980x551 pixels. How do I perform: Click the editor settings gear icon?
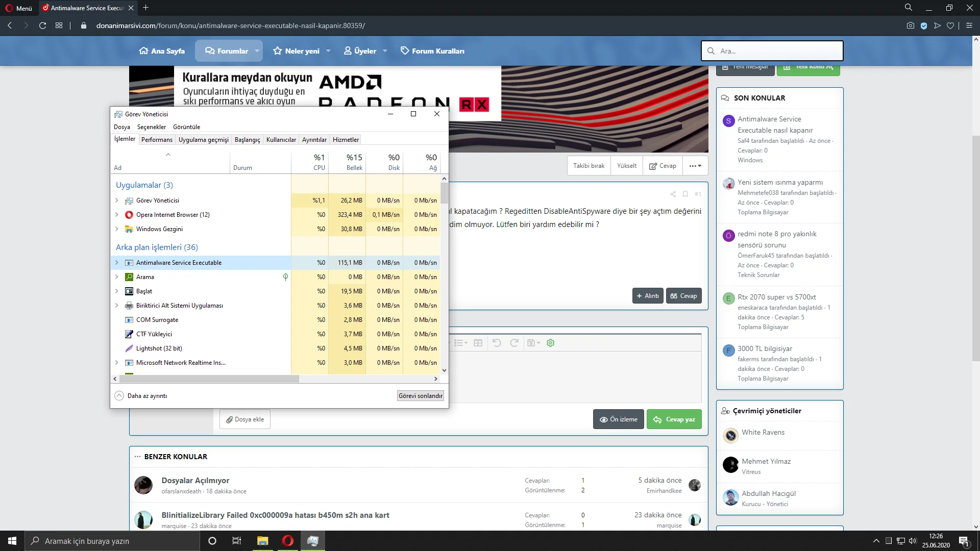tap(550, 343)
